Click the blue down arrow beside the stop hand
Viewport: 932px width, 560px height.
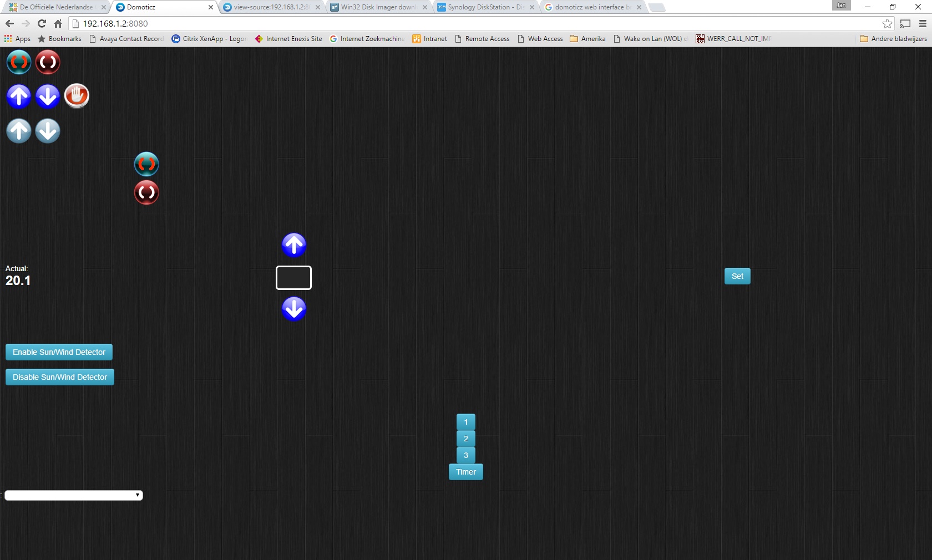(x=48, y=96)
